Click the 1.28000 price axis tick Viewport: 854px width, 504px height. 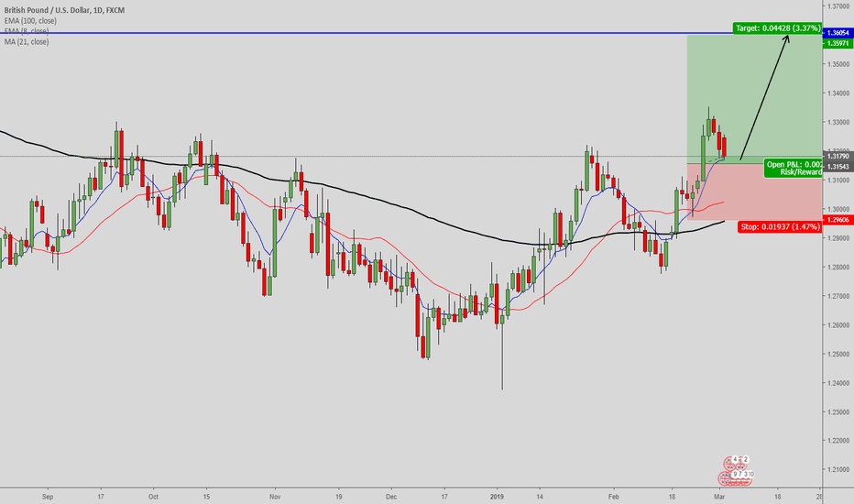(838, 267)
